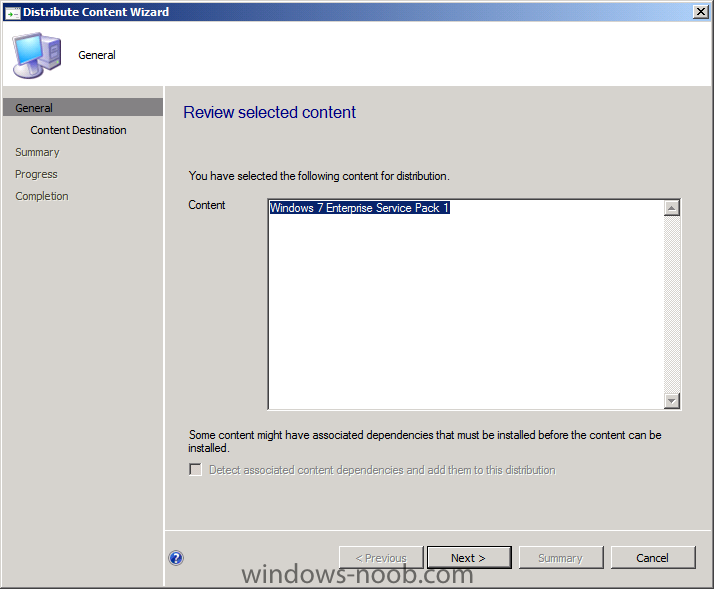The width and height of the screenshot is (714, 589).
Task: Select the Progress step in sidebar
Action: tap(36, 174)
